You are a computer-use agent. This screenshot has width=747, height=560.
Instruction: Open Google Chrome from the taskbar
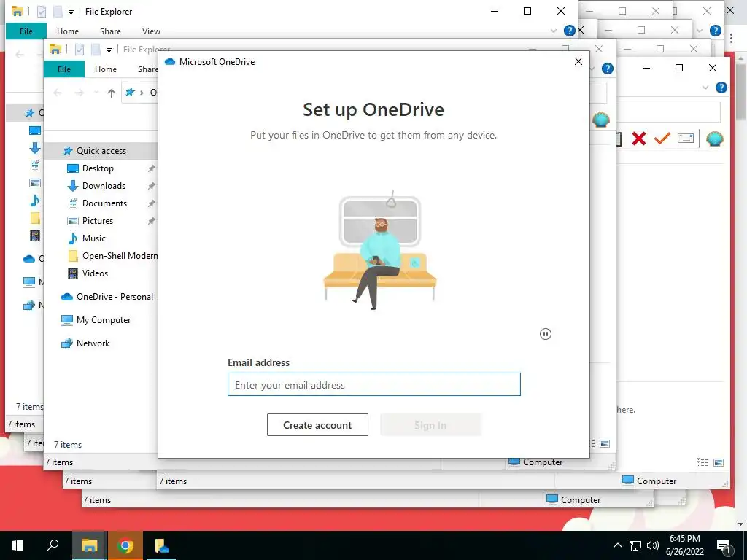click(125, 545)
